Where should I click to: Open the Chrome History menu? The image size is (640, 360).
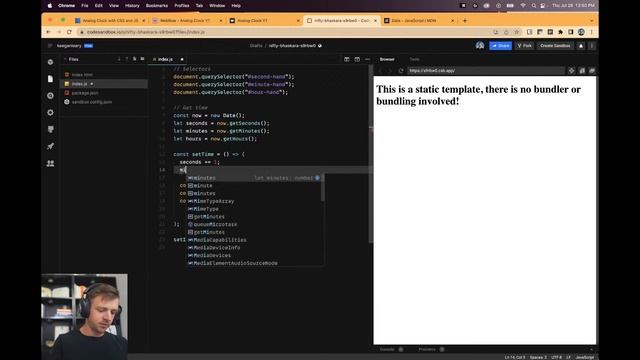132,6
